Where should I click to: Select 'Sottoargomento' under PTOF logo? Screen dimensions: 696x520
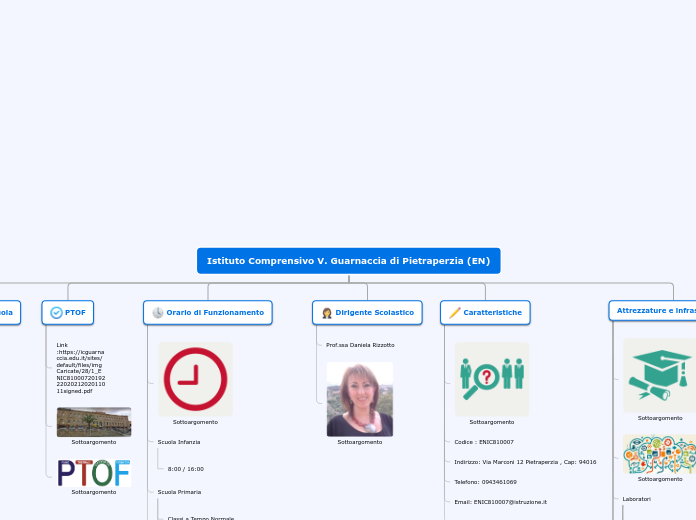coord(94,492)
